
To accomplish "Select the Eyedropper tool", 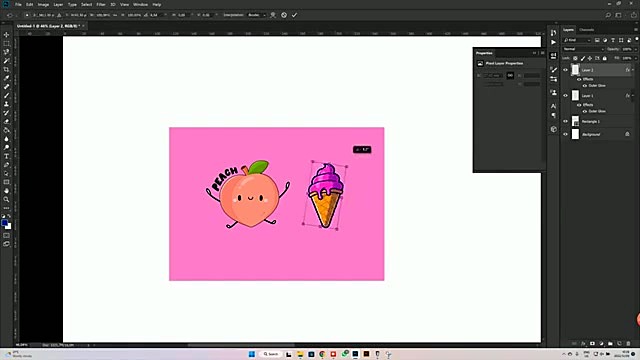I will click(6, 78).
